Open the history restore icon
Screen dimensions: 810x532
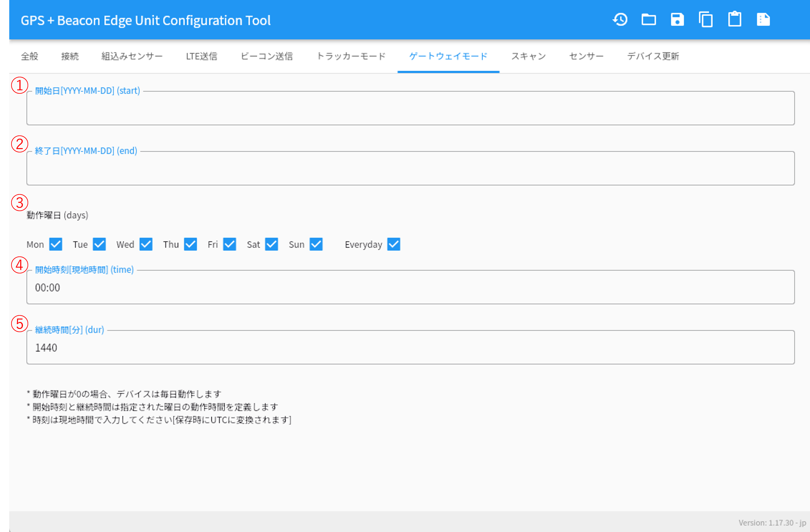(x=620, y=20)
